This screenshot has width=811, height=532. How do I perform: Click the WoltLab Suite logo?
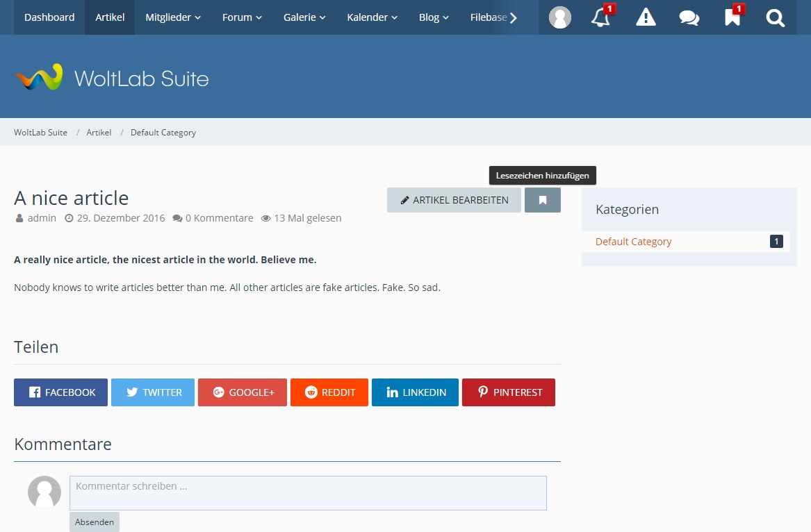click(x=112, y=78)
